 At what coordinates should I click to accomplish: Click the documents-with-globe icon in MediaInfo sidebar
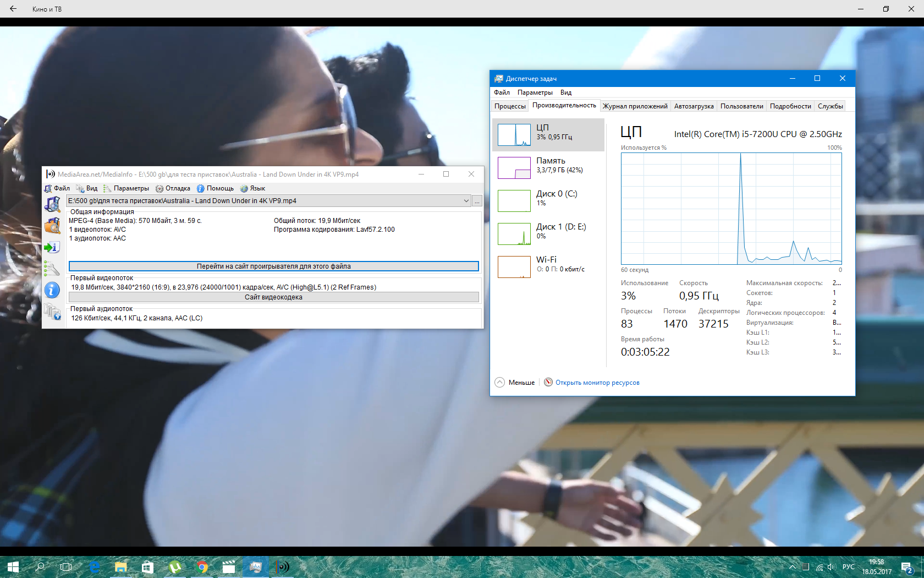click(x=52, y=312)
